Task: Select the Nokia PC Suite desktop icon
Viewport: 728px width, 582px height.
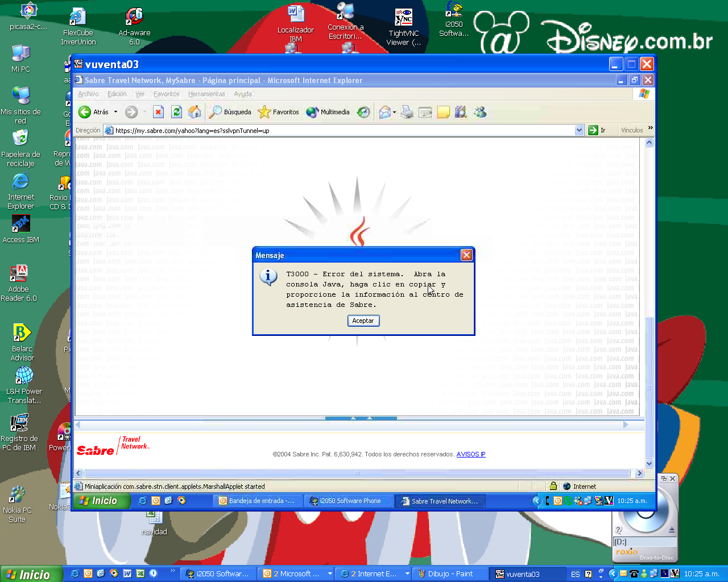Action: coord(17,504)
